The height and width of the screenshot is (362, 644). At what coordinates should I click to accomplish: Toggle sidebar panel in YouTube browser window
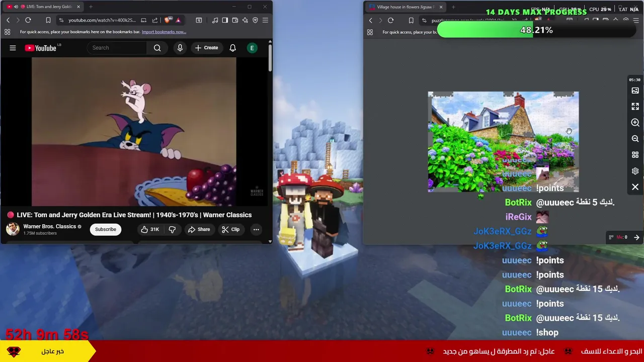[x=225, y=20]
